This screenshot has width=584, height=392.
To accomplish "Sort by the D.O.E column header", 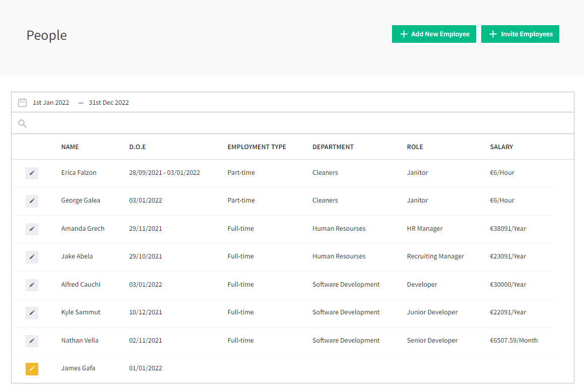I will [138, 147].
